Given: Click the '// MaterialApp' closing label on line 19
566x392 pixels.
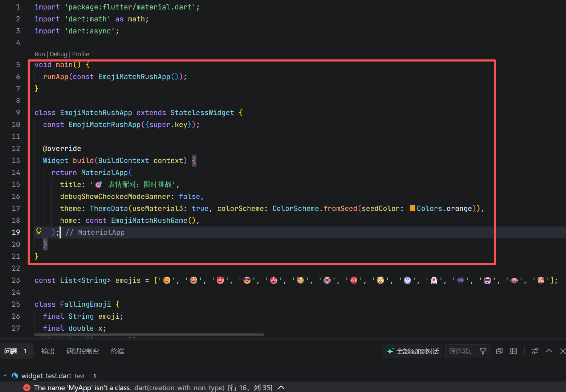Looking at the screenshot, I should coord(95,232).
